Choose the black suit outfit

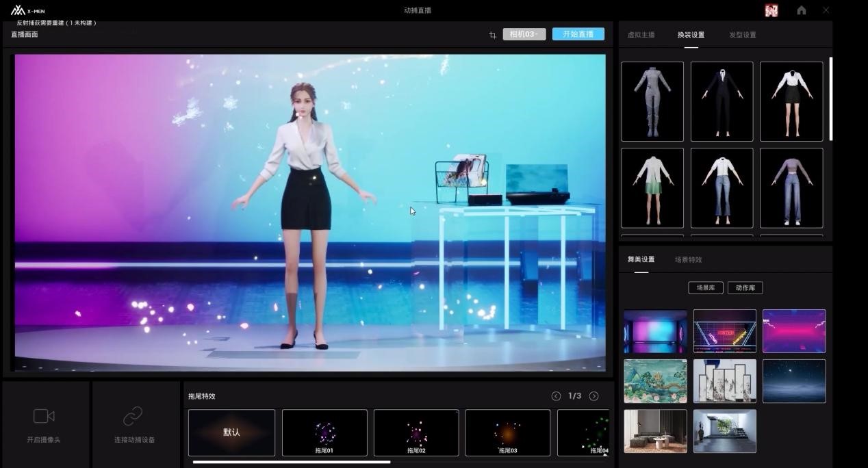pyautogui.click(x=722, y=101)
